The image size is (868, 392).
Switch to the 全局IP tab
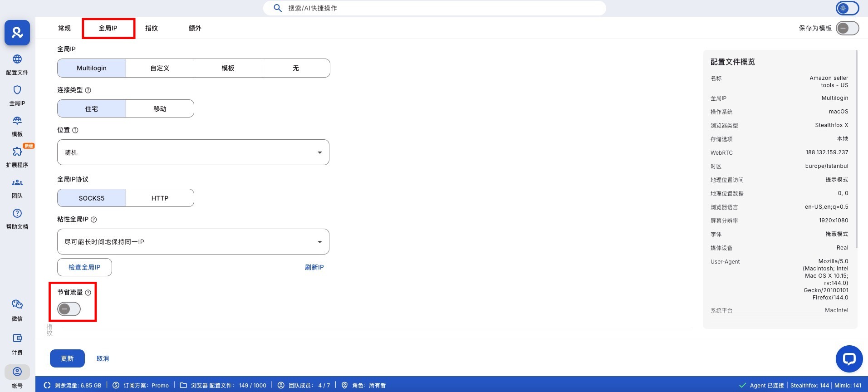click(108, 28)
